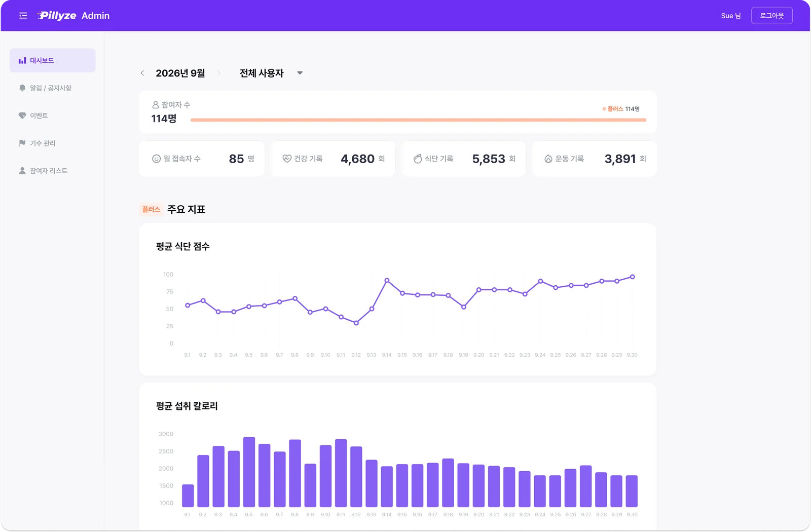811x532 pixels.
Task: Click the 9.30 data point in diet score chart
Action: tap(632, 277)
